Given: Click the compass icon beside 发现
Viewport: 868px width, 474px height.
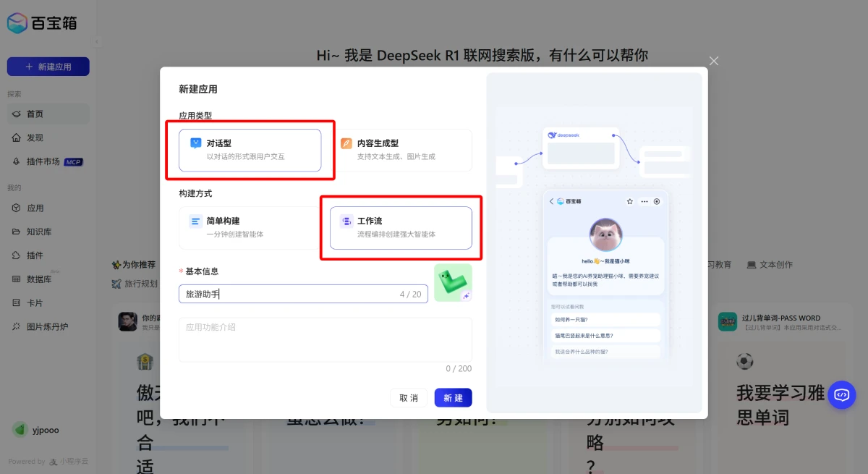Looking at the screenshot, I should coord(17,137).
